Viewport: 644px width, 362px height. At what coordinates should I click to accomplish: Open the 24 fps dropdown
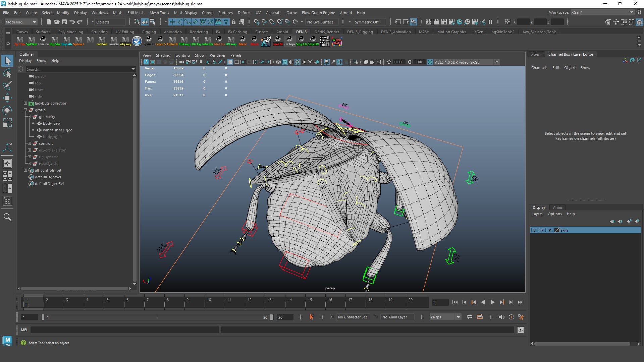click(x=445, y=317)
